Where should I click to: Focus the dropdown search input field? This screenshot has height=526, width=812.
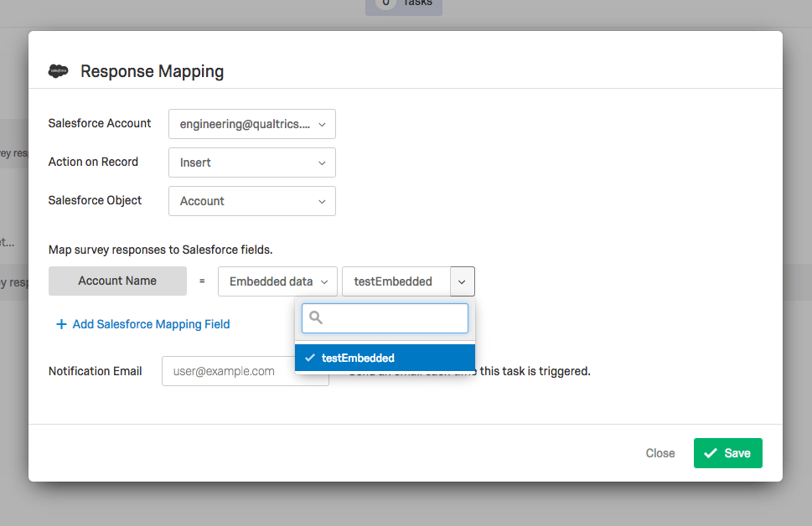pos(394,318)
